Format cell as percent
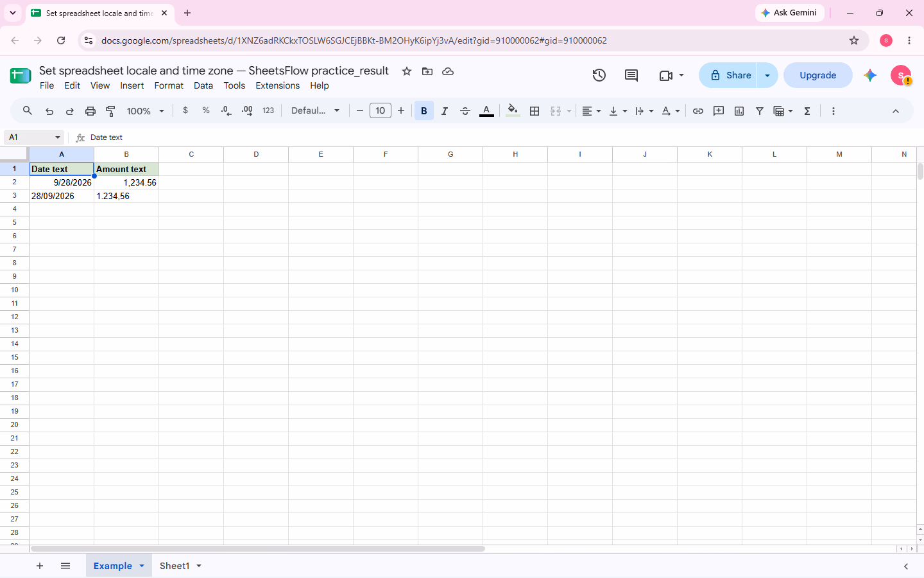This screenshot has width=924, height=578. pos(206,110)
